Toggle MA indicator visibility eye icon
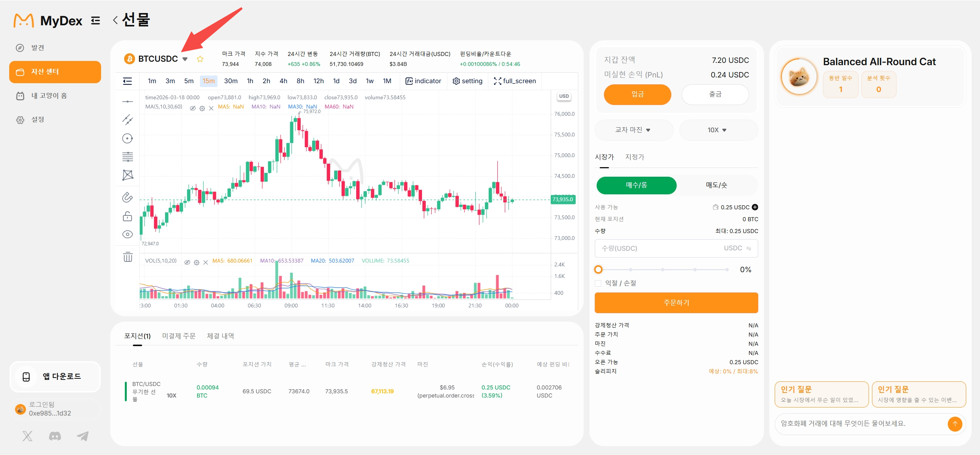This screenshot has height=455, width=980. (193, 108)
